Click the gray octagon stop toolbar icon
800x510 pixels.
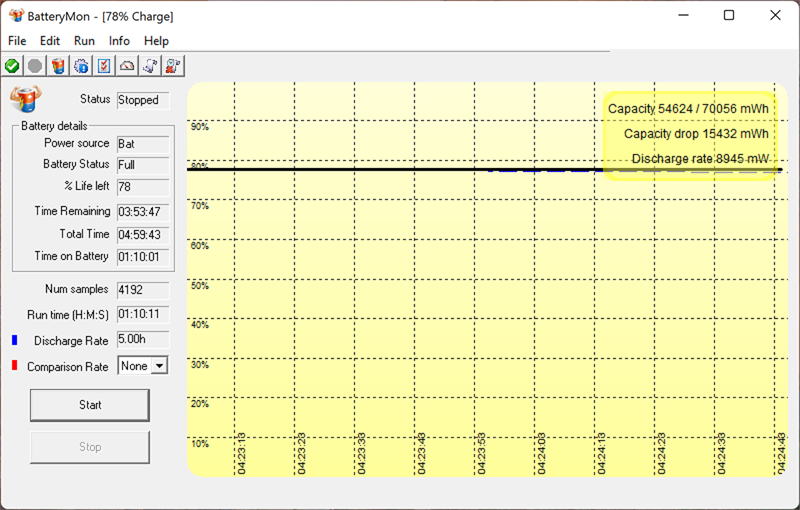point(35,66)
